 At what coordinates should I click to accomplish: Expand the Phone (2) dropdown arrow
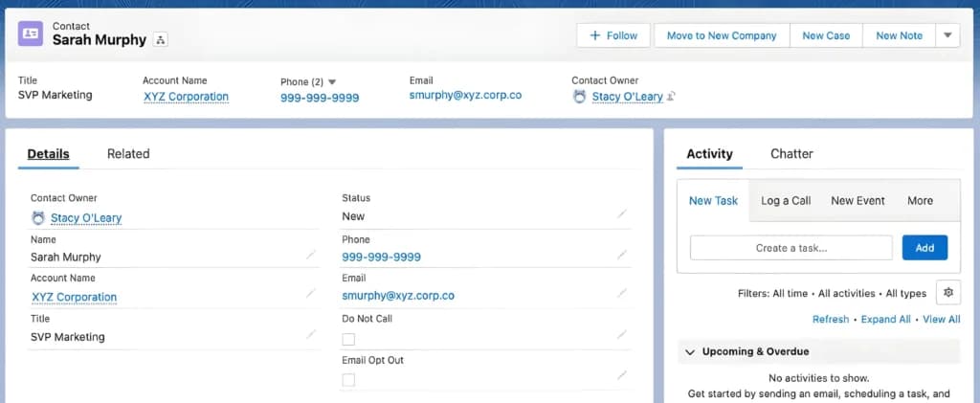coord(332,82)
